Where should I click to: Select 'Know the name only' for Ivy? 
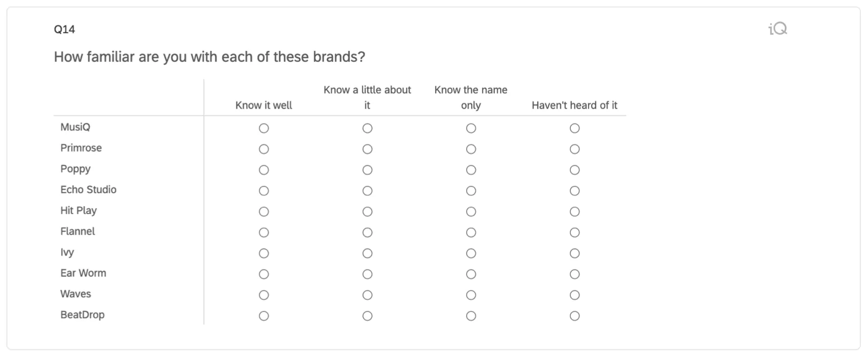coord(471,253)
